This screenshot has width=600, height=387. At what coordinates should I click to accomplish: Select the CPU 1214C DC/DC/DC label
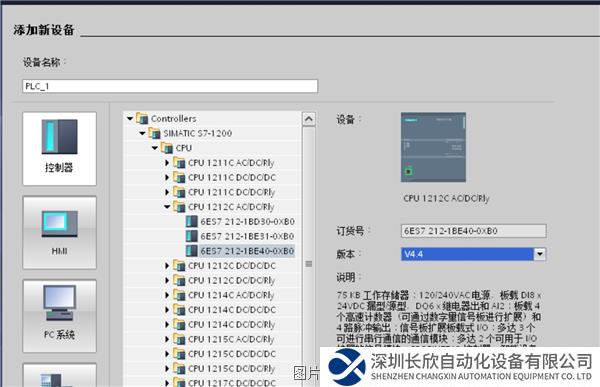[x=232, y=310]
